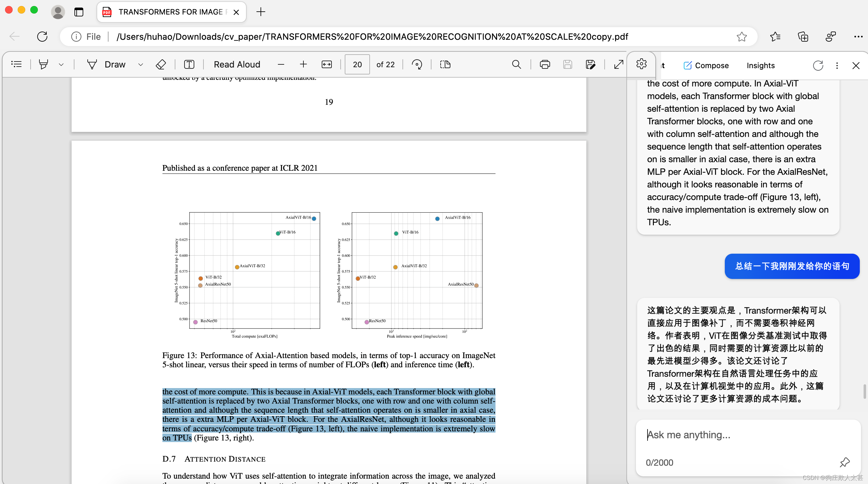Select the Highlight tool
Screen dimensions: 868x484
pyautogui.click(x=44, y=64)
